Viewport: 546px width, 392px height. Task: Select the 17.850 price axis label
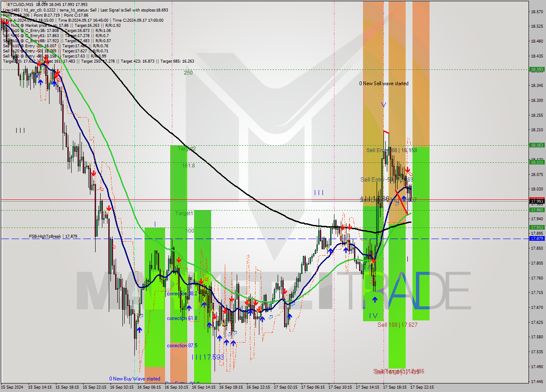tap(537, 248)
